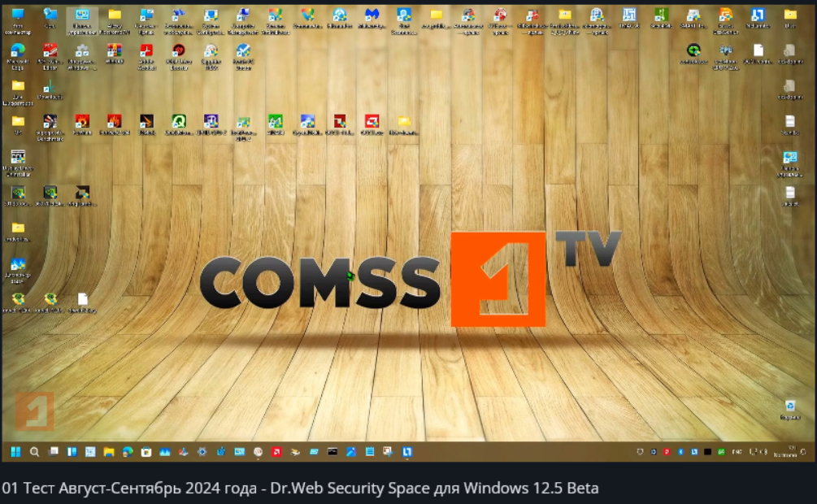Click the taskbar clock and date
This screenshot has height=504, width=817.
click(784, 452)
